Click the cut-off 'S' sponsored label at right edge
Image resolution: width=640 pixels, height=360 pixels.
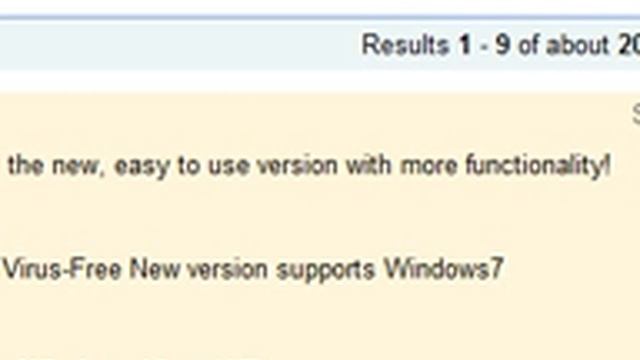pyautogui.click(x=636, y=114)
